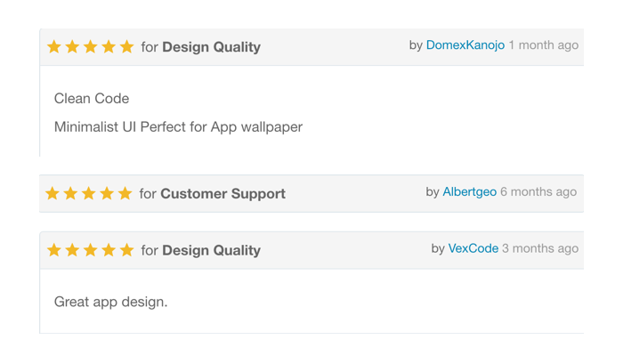Click the "6 months ago" timestamp
The height and width of the screenshot is (364, 623).
coord(538,191)
